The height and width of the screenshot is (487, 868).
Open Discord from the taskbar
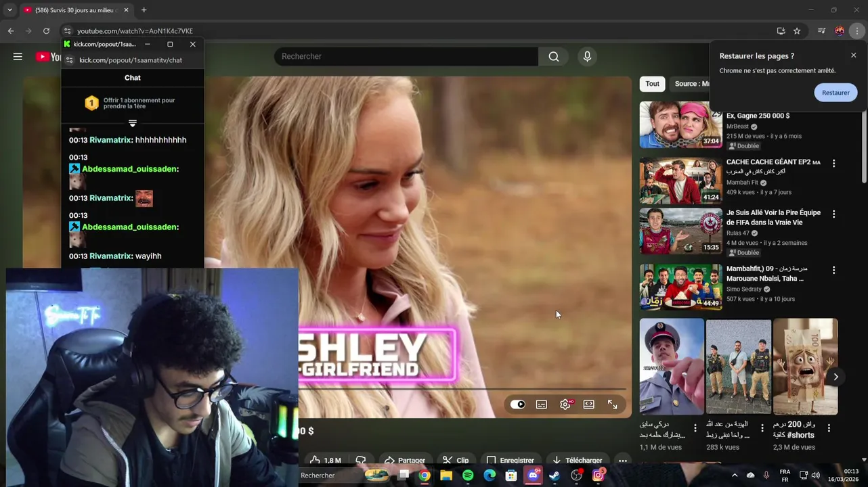(x=533, y=476)
